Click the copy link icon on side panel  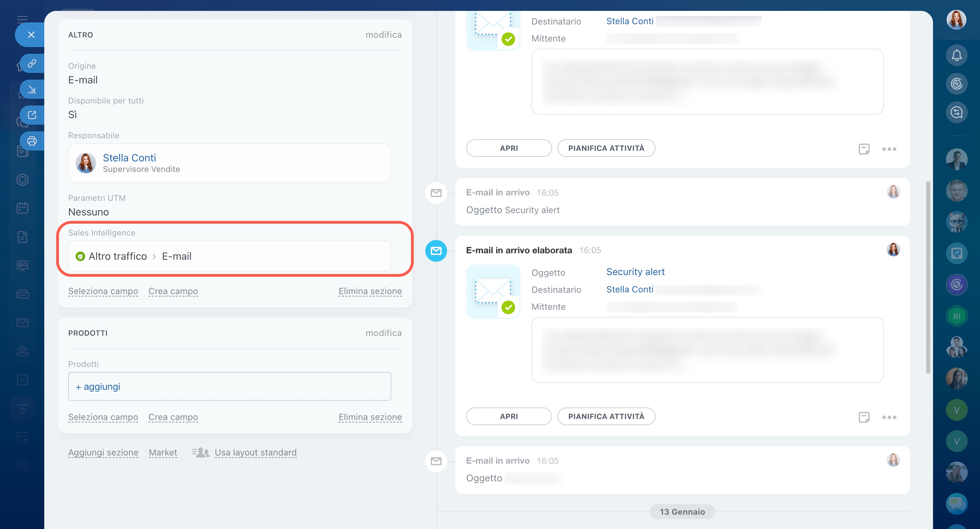[x=32, y=63]
